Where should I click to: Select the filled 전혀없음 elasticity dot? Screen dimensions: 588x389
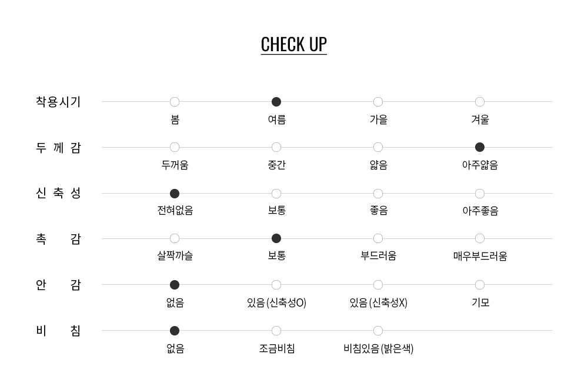coord(175,194)
